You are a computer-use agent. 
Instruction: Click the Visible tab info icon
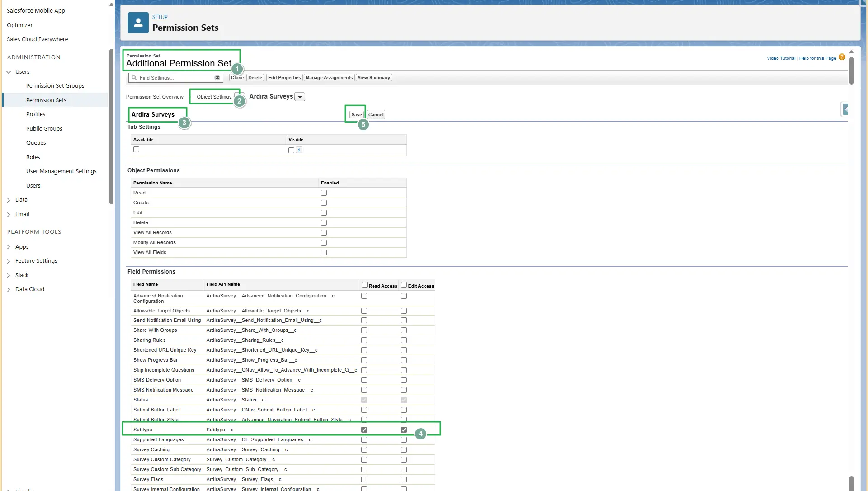[299, 150]
